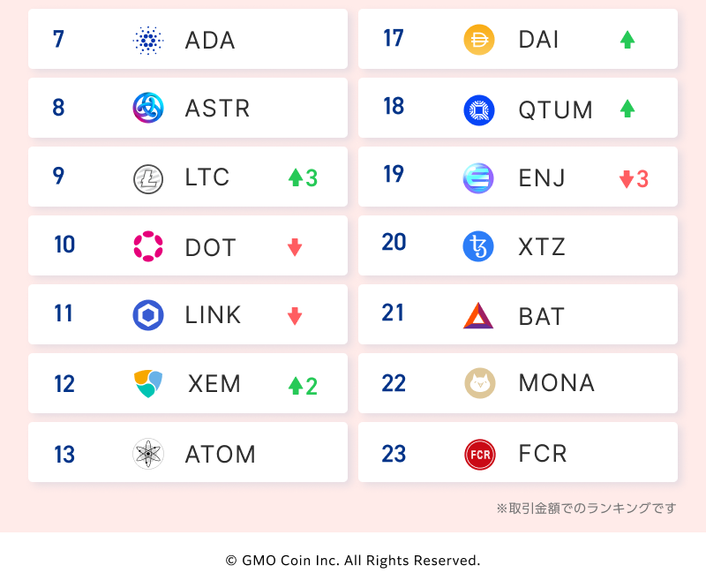Click the rank number 13 for ATOM
The width and height of the screenshot is (706, 588).
pos(64,455)
